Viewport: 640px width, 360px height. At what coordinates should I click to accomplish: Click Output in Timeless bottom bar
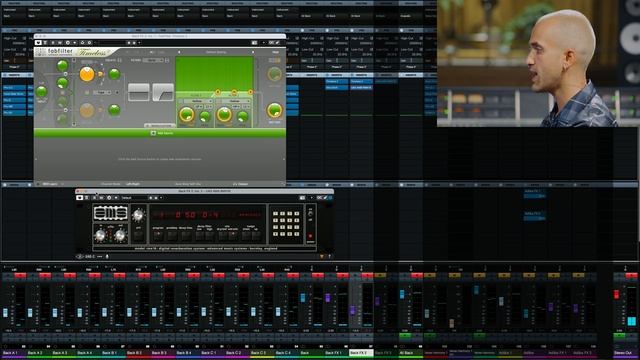pyautogui.click(x=240, y=184)
